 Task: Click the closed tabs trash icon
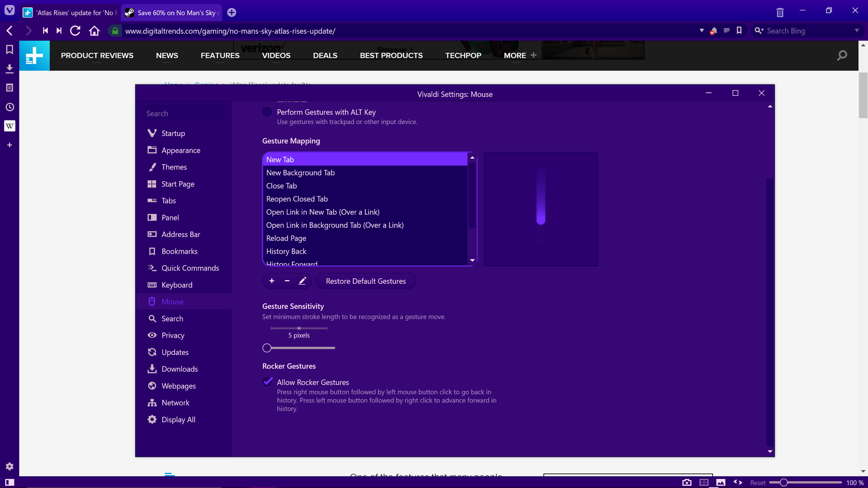point(780,13)
